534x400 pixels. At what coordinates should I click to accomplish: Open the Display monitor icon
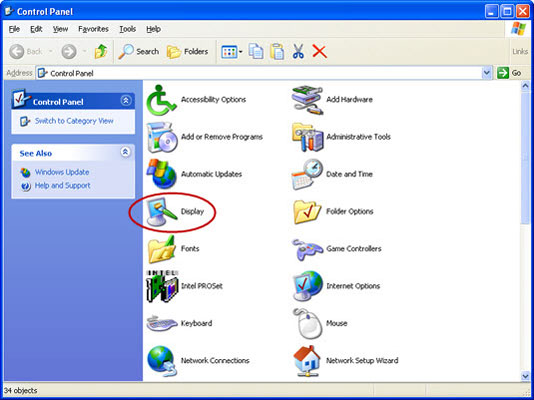pos(161,211)
